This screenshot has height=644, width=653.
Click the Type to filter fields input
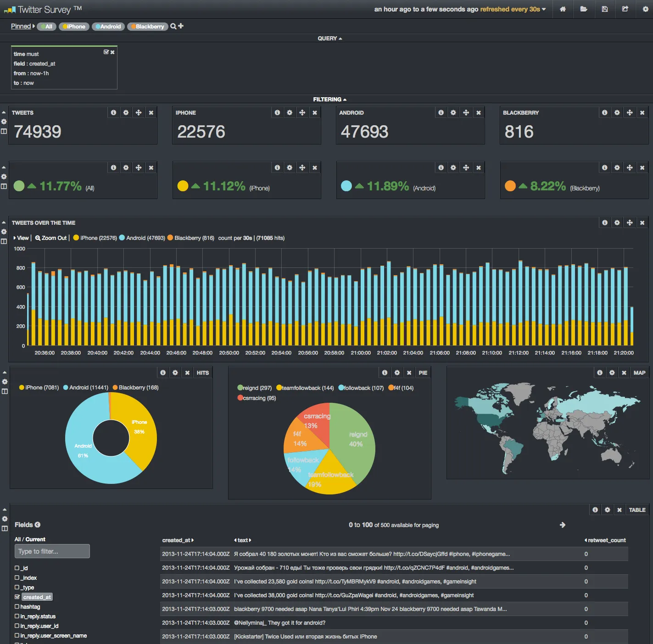pos(52,551)
